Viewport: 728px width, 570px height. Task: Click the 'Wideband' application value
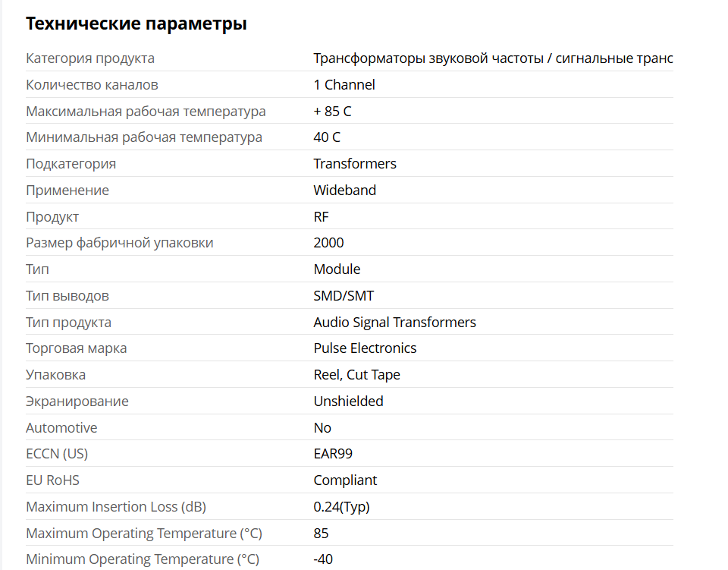coord(344,191)
